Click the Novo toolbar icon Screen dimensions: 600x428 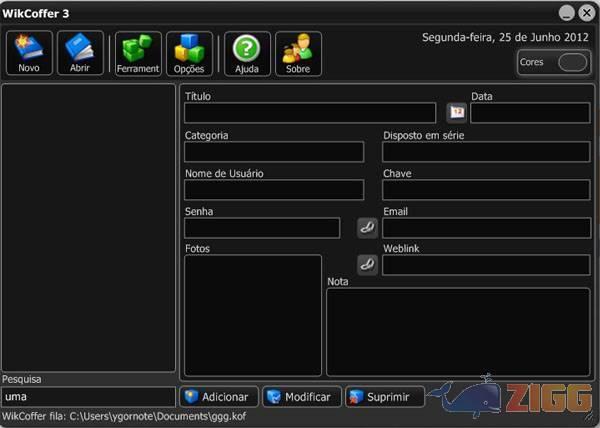click(x=29, y=53)
